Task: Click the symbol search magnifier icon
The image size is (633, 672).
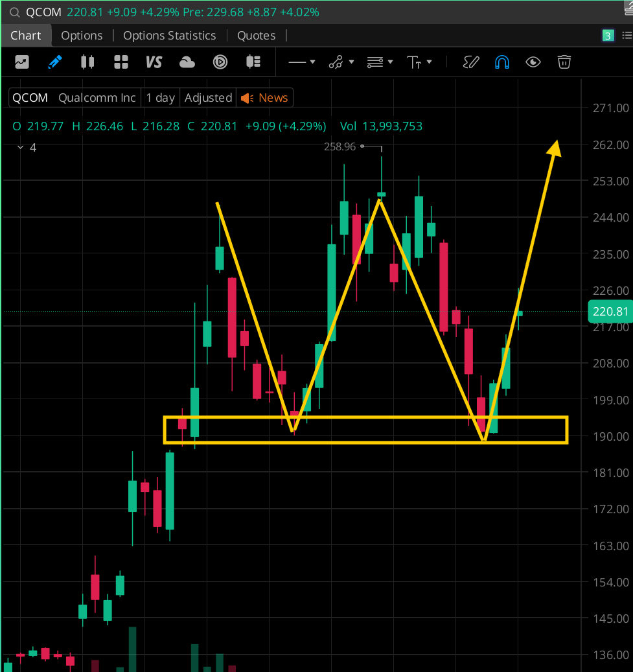Action: 14,12
